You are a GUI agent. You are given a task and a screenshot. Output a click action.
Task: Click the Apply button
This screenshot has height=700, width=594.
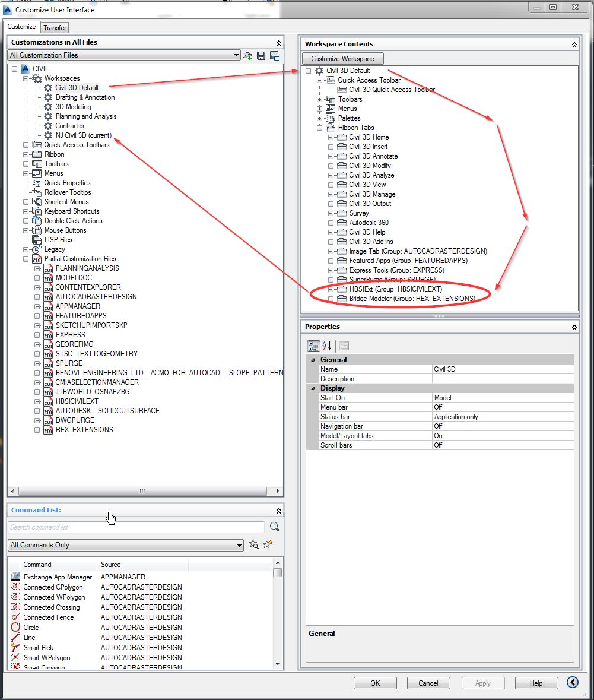coord(482,683)
